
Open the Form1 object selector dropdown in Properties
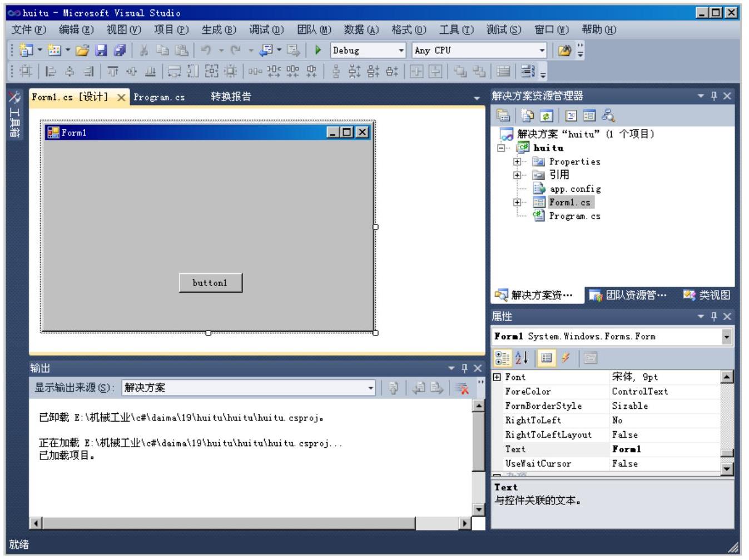(726, 337)
